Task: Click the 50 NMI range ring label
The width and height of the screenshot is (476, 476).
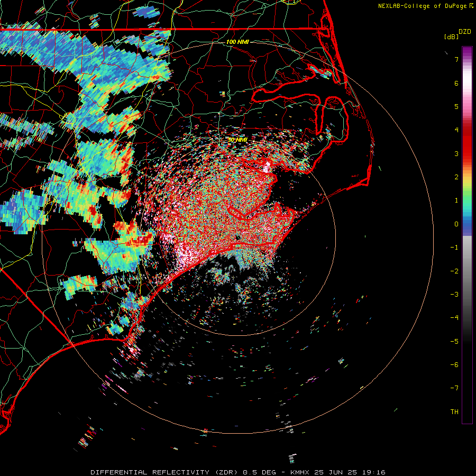Action: [237, 140]
